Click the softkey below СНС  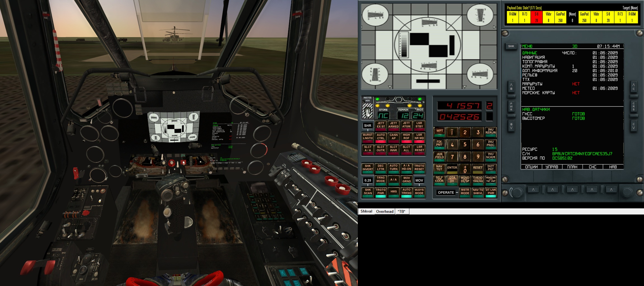click(592, 190)
